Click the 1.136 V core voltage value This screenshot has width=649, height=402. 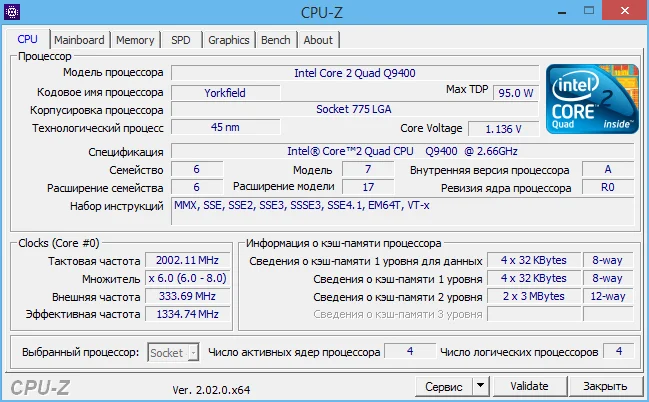click(504, 129)
